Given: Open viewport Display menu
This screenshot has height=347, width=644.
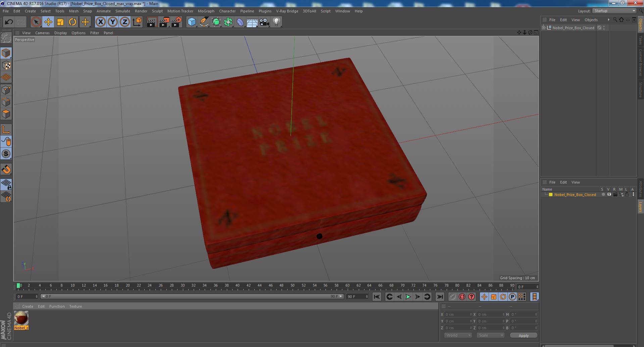Looking at the screenshot, I should 60,33.
